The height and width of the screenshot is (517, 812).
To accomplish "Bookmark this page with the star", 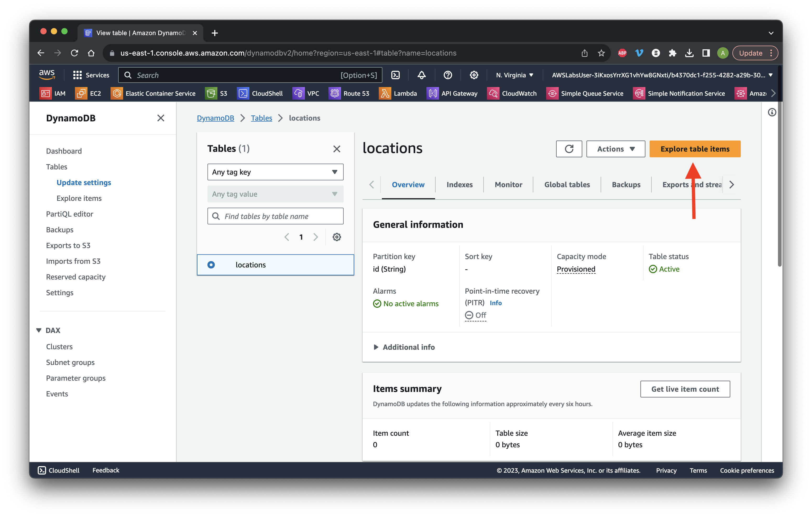I will tap(601, 53).
